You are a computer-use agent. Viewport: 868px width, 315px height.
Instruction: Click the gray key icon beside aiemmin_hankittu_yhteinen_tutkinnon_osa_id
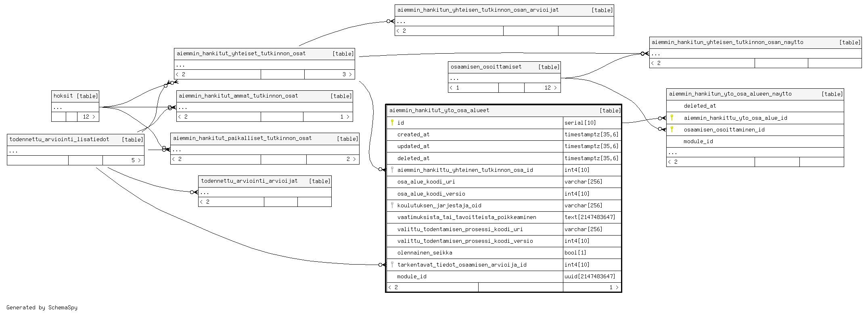(x=392, y=169)
